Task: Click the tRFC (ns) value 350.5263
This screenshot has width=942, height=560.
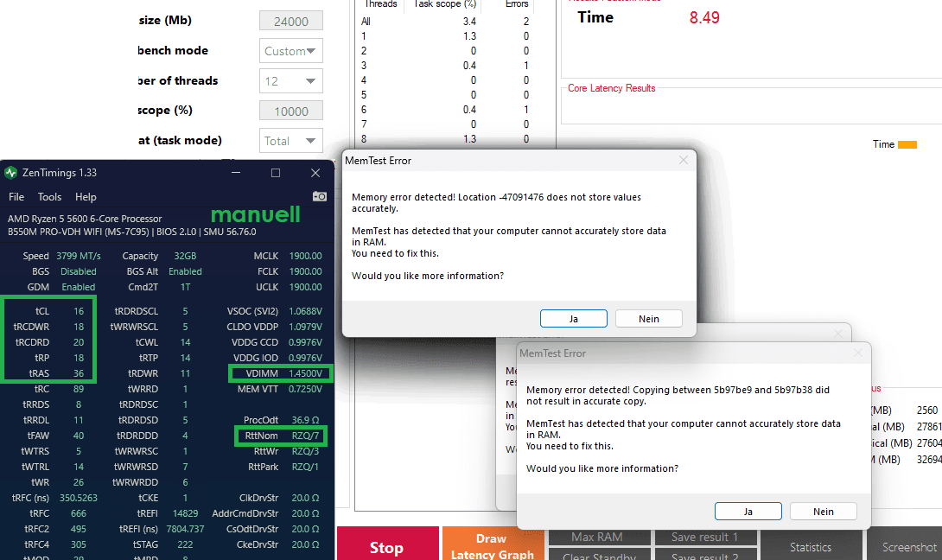Action: 79,498
